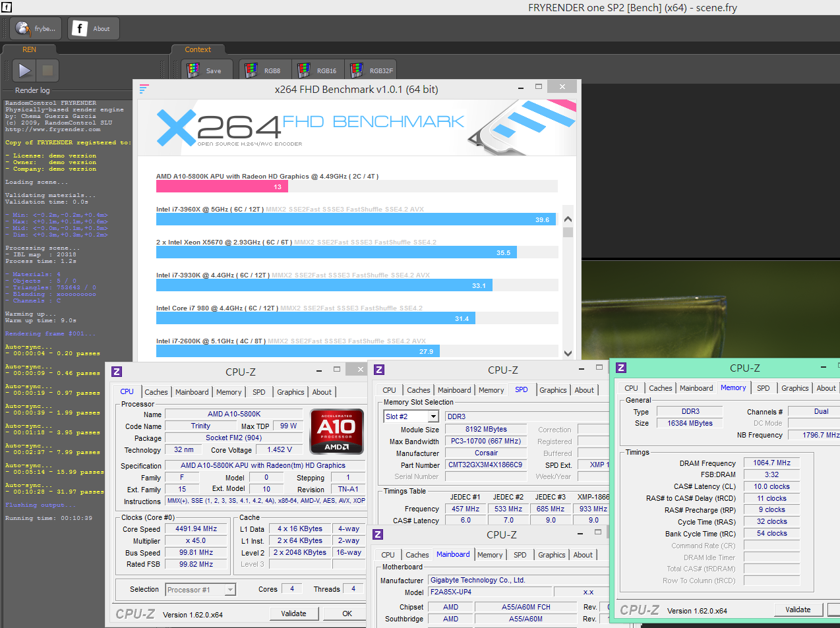Maximize the x264 FHD Benchmark window

(539, 86)
